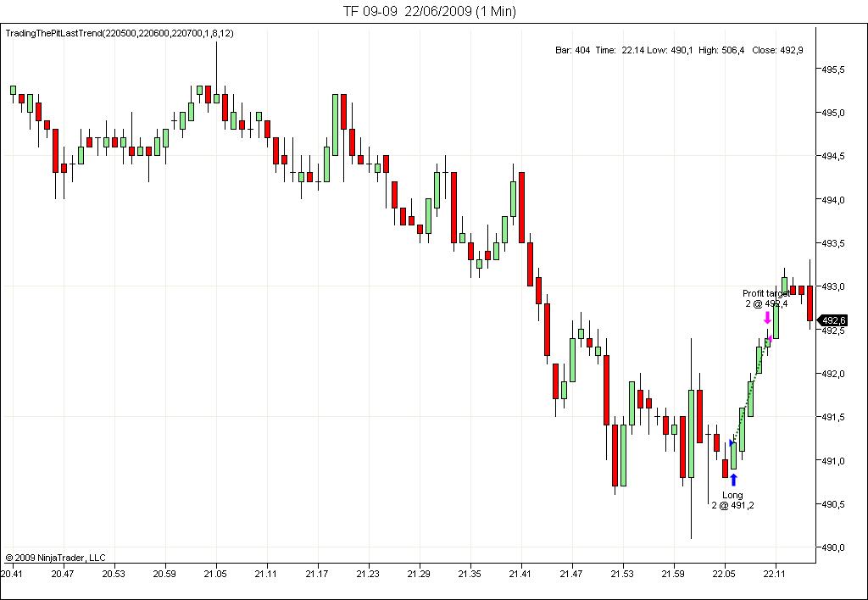This screenshot has height=600, width=868.
Task: Click the 20.41 time axis label
Action: [12, 574]
